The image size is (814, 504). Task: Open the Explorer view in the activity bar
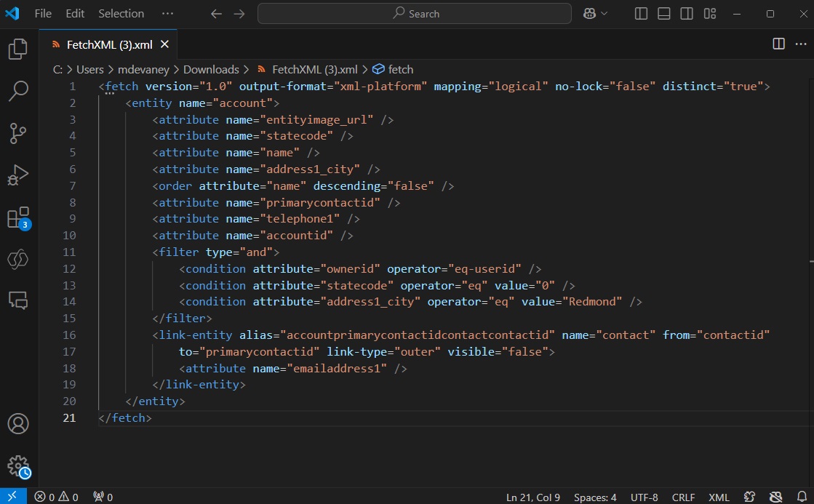click(x=18, y=48)
